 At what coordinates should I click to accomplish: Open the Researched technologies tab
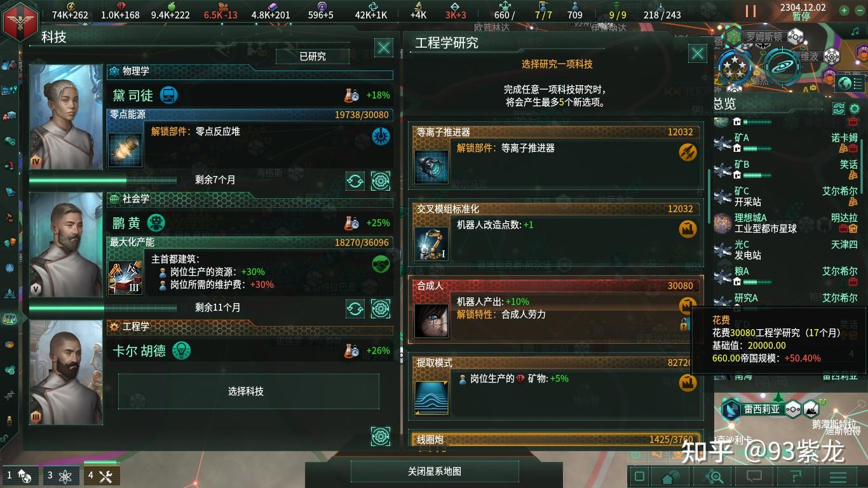coord(313,57)
